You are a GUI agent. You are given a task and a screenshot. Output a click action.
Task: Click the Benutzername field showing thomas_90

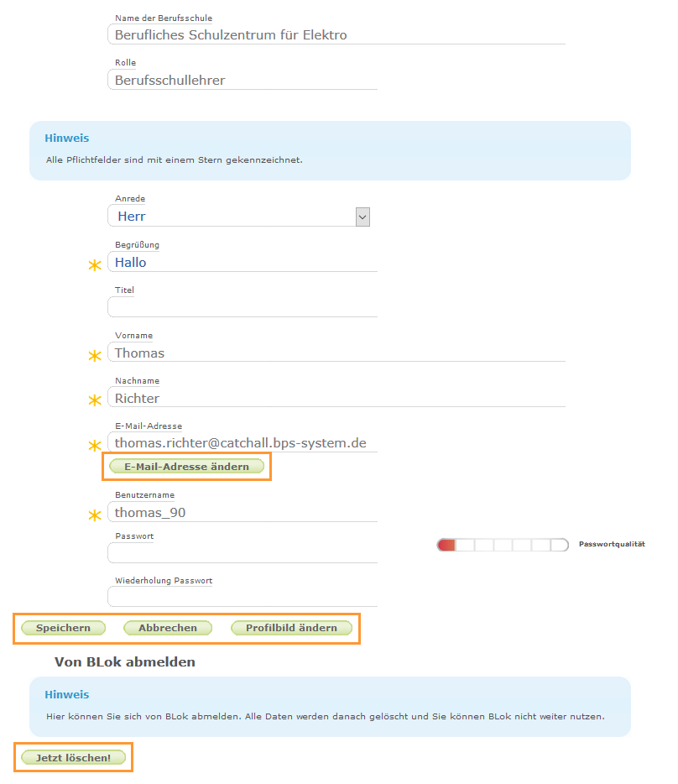coord(243,512)
